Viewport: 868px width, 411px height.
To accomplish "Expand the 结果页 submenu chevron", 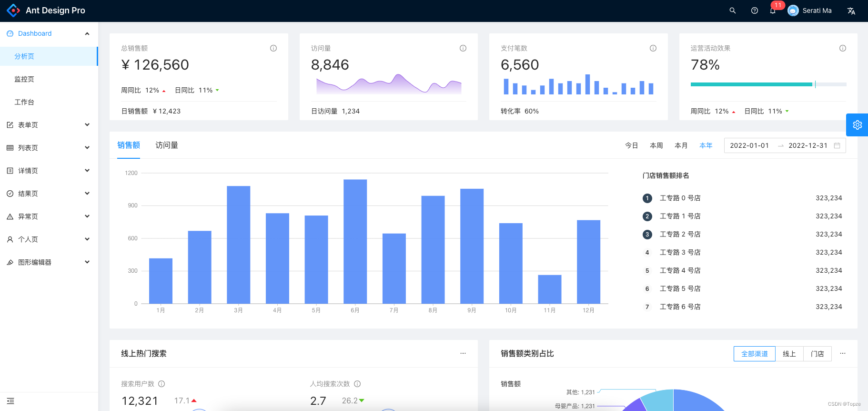I will pos(87,194).
